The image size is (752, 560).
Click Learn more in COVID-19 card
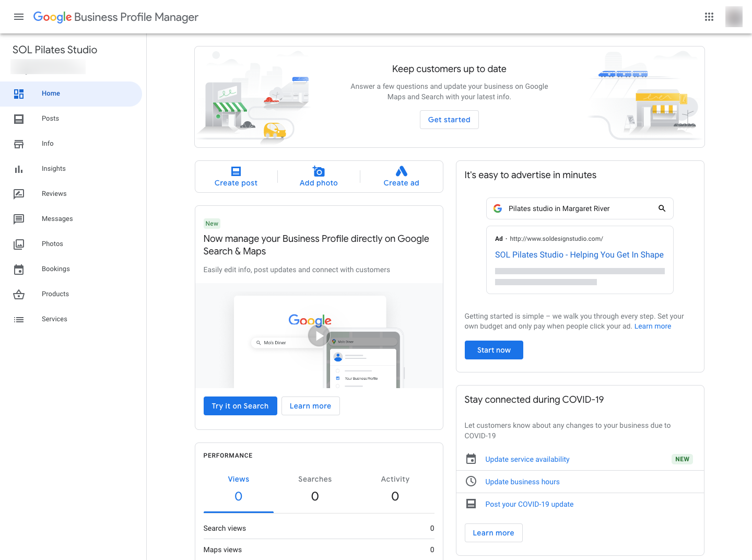(x=494, y=533)
